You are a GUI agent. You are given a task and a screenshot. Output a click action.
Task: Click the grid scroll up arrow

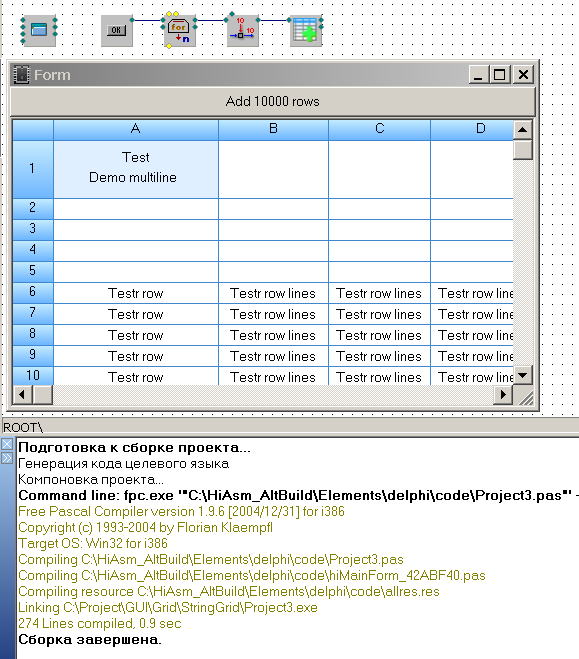point(523,129)
